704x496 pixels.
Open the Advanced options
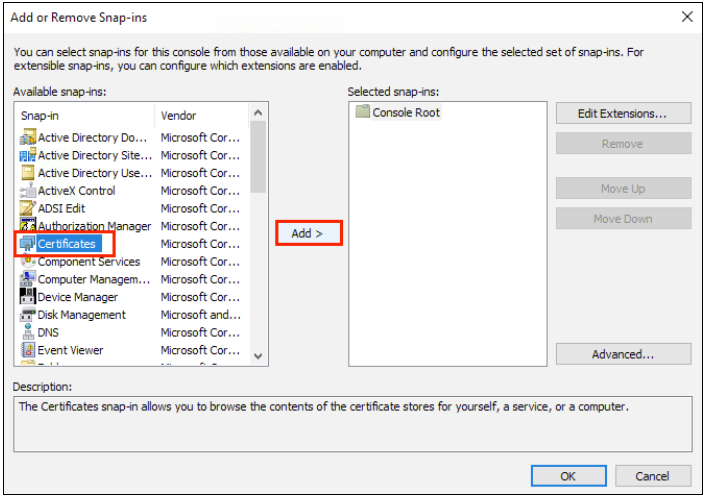(x=623, y=354)
